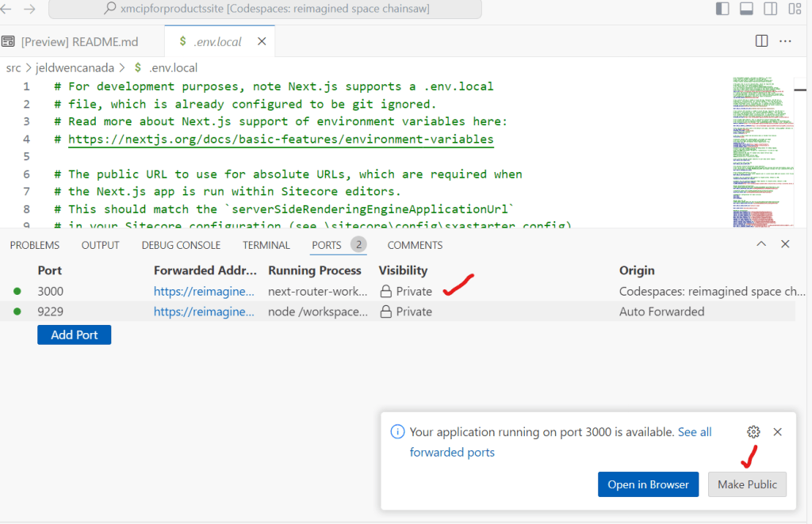
Task: Click the Open in Browser button
Action: (648, 484)
